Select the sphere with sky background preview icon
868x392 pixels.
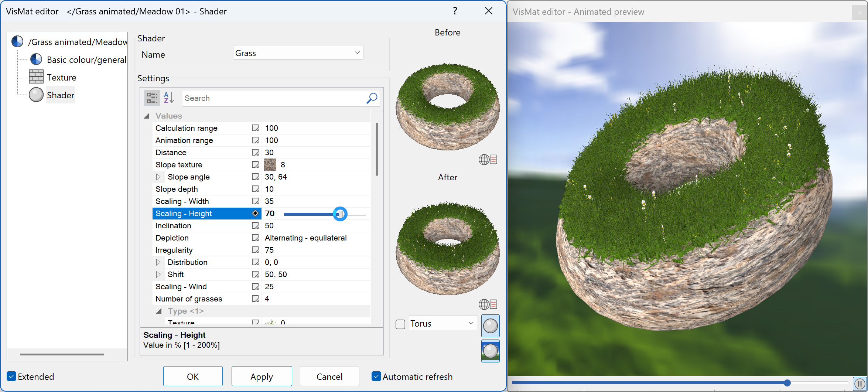pos(491,351)
